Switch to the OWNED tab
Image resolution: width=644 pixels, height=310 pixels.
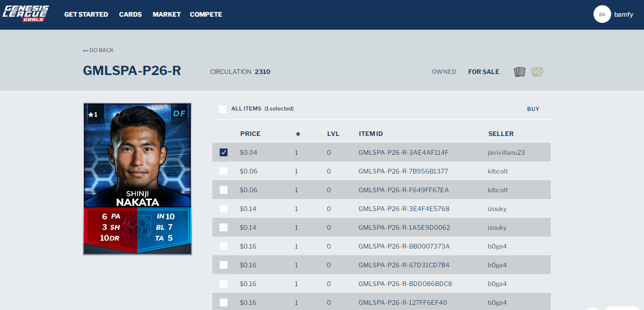444,72
